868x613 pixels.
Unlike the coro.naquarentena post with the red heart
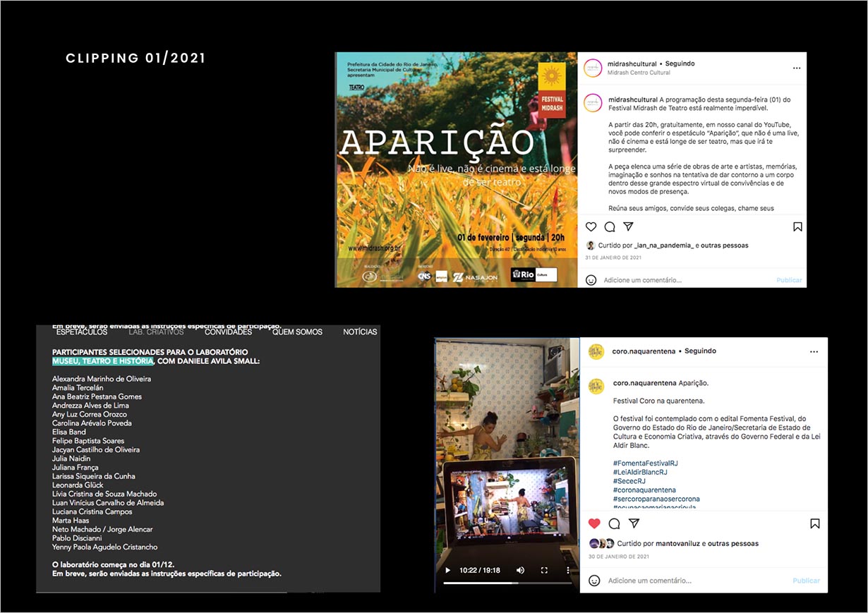point(594,523)
